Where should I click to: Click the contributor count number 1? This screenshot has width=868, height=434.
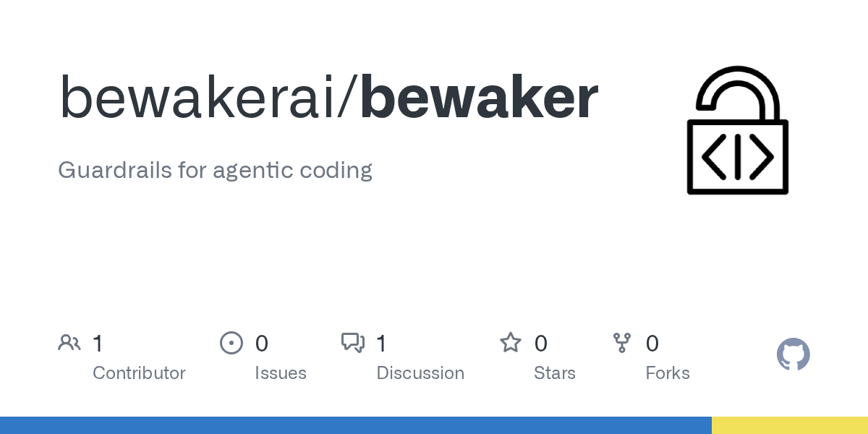click(98, 344)
